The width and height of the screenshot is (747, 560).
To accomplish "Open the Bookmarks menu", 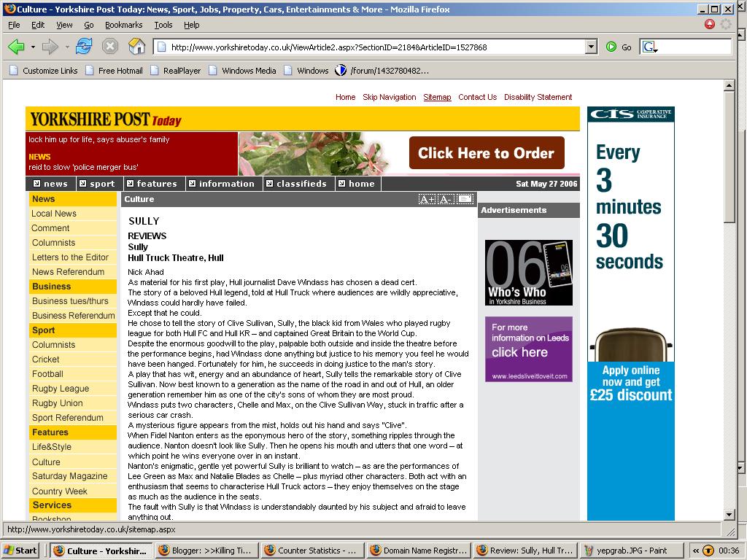I will 123,25.
